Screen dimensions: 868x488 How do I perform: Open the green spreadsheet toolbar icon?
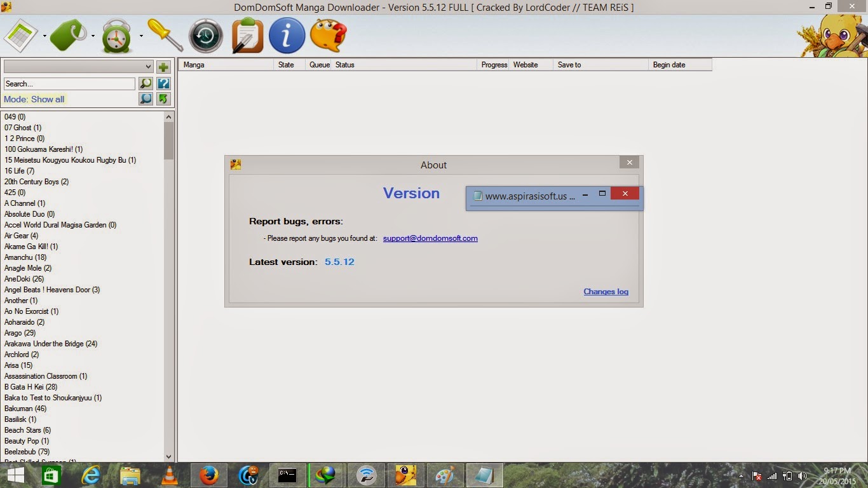[x=21, y=36]
